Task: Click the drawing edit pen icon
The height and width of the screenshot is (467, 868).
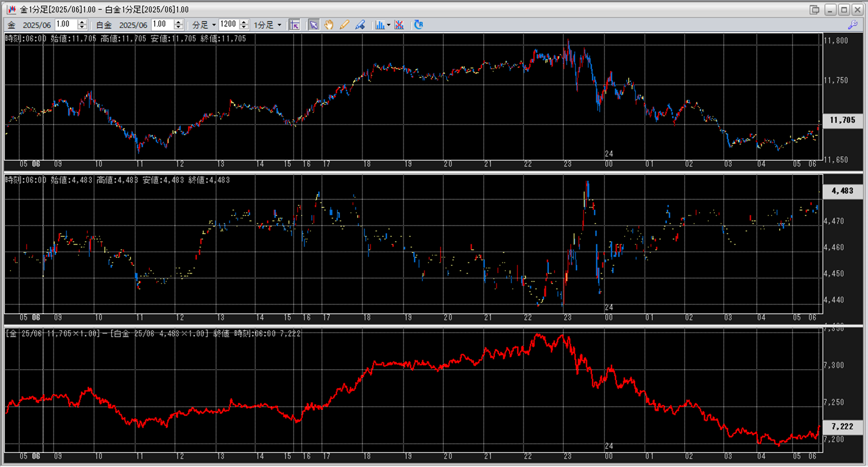Action: pyautogui.click(x=360, y=25)
